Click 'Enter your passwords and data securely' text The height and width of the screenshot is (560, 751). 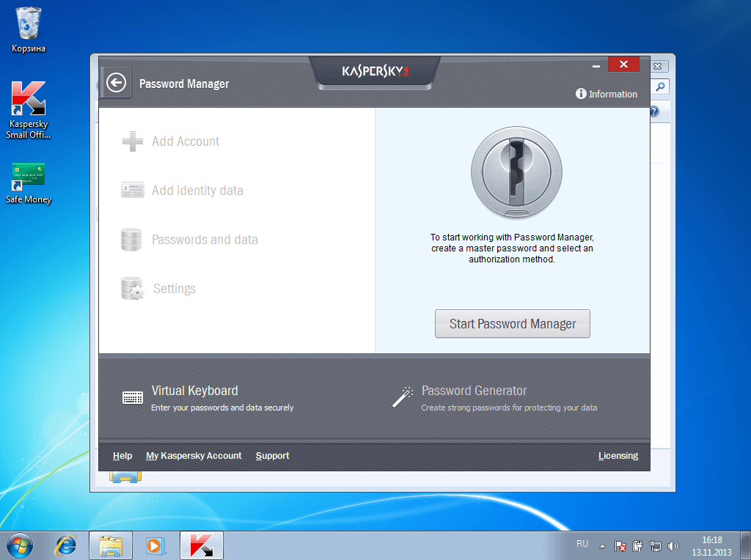click(x=222, y=408)
